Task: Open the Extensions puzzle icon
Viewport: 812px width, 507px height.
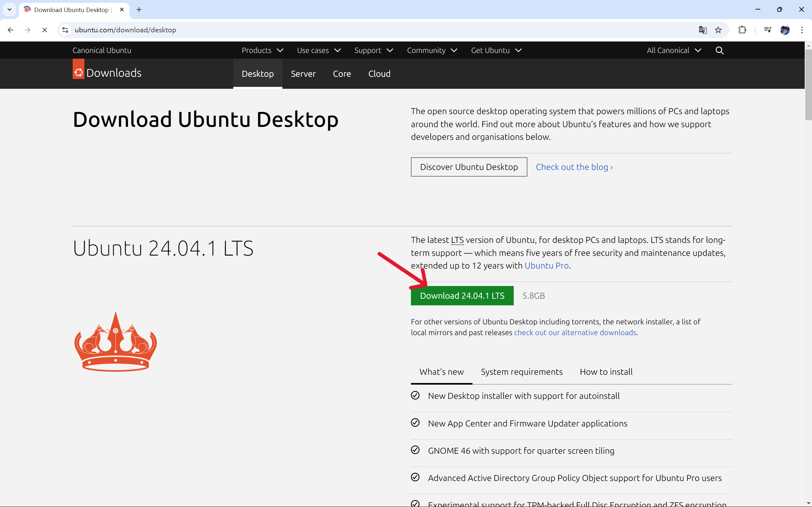Action: [x=742, y=30]
